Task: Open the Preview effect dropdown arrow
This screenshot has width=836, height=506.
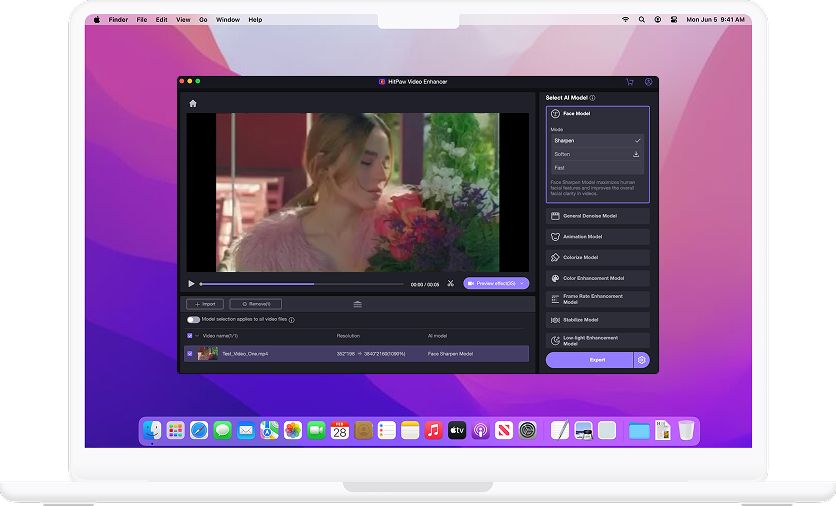Action: click(x=522, y=284)
